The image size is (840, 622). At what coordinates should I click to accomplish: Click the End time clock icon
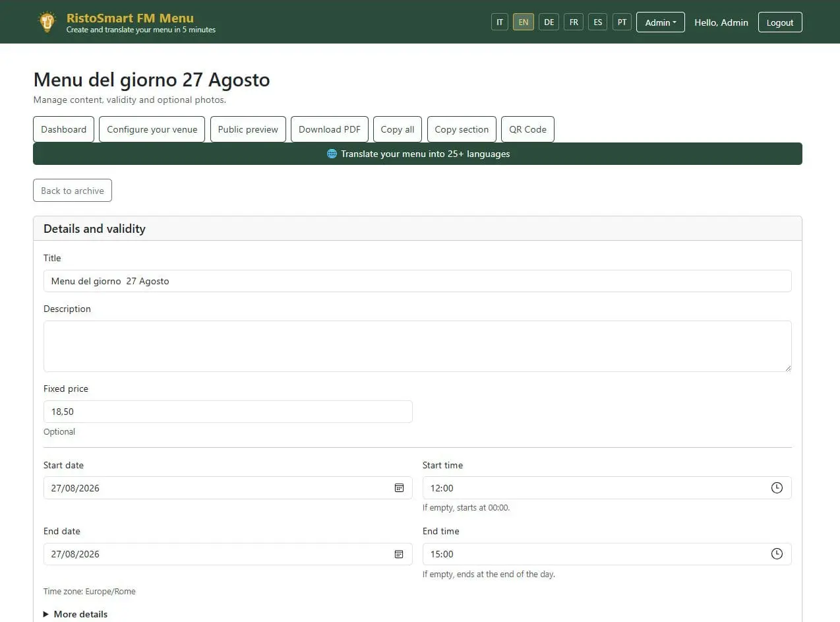(777, 554)
